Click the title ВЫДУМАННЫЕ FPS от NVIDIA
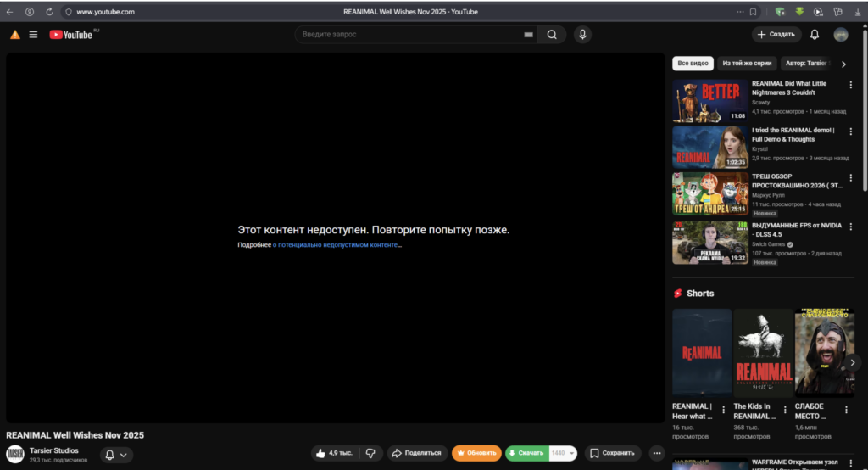Screen dimensions: 868x470 pos(797,230)
